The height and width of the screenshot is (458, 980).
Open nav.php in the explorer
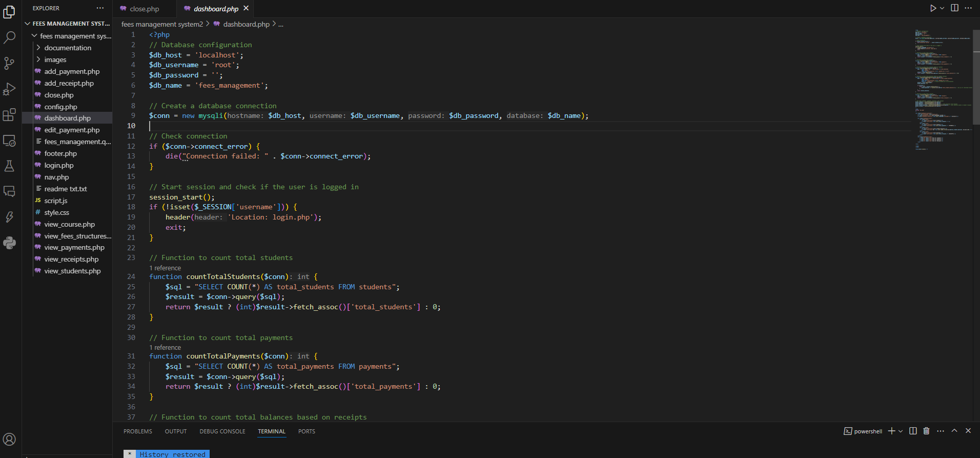tap(67, 177)
